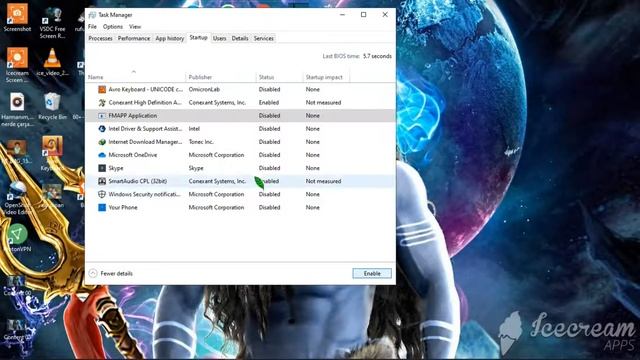Screen dimensions: 640x360
Task: Click 'Last BIOS time: 5.7 seconds' text
Action: [x=357, y=56]
